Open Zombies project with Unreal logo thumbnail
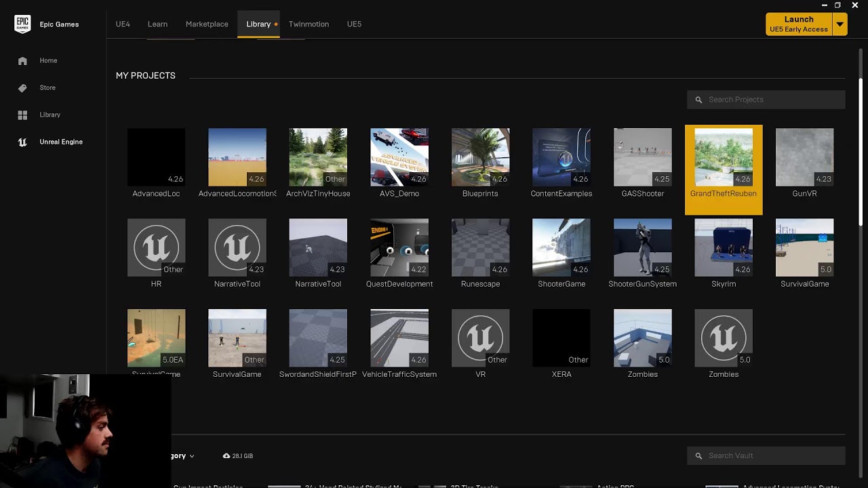Viewport: 868px width, 488px height. click(x=724, y=338)
